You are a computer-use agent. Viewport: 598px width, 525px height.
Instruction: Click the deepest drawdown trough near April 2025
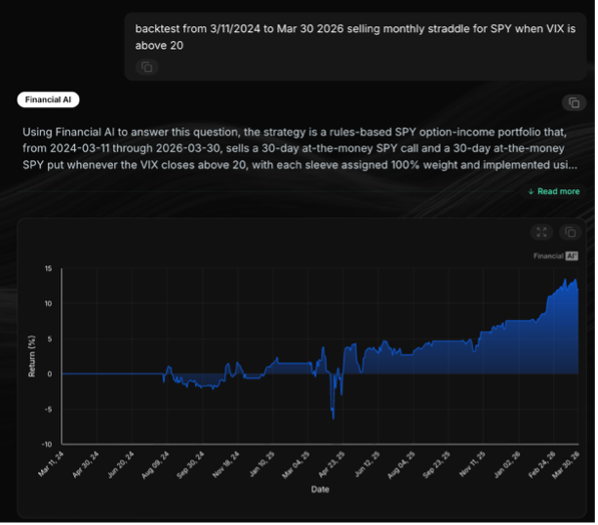tap(333, 418)
